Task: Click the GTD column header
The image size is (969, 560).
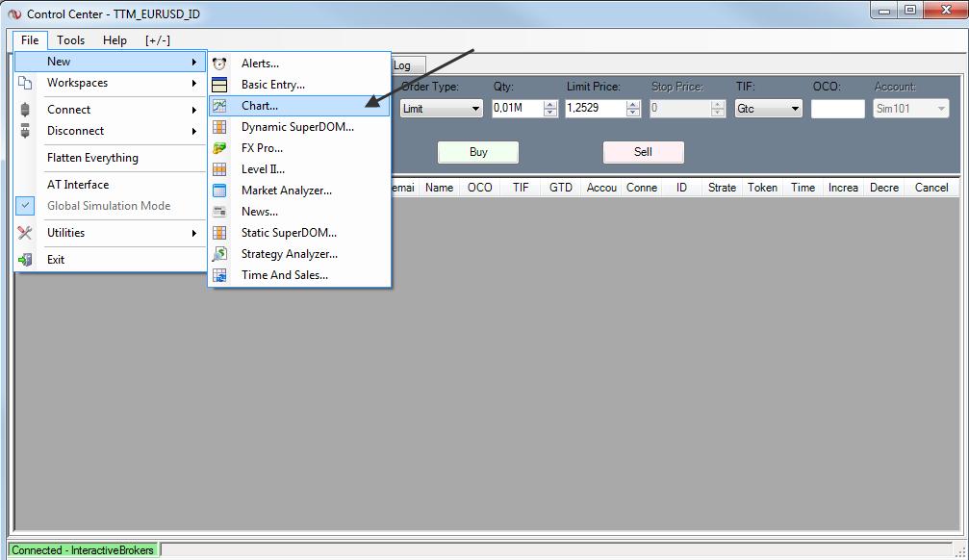Action: [561, 188]
